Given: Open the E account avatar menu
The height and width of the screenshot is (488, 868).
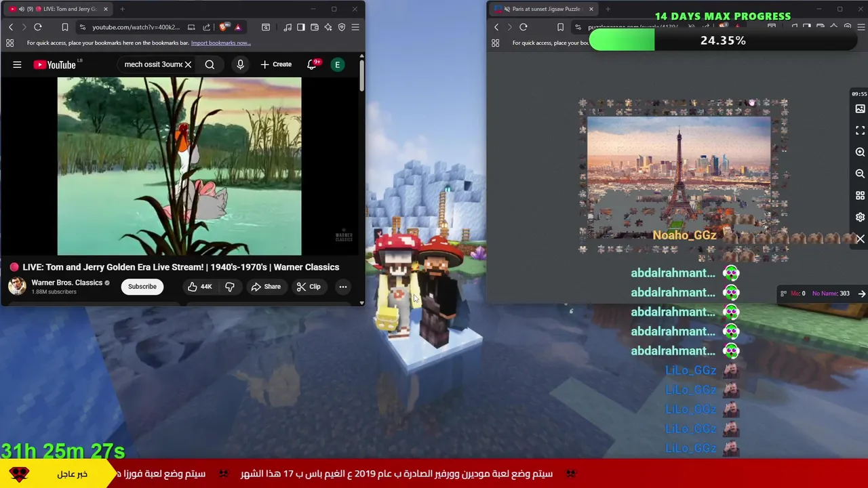Looking at the screenshot, I should click(x=337, y=64).
